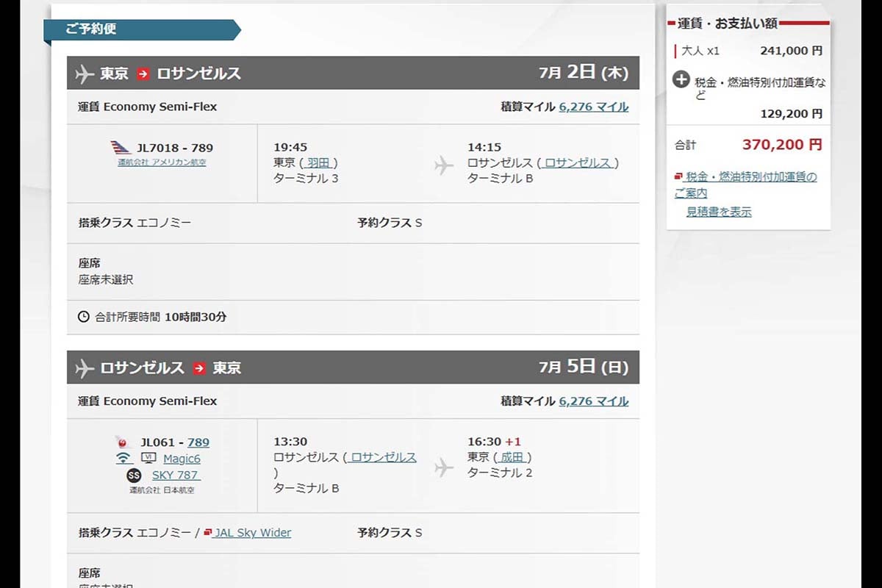882x588 pixels.
Task: Click Magic6 entertainment link
Action: 182,459
